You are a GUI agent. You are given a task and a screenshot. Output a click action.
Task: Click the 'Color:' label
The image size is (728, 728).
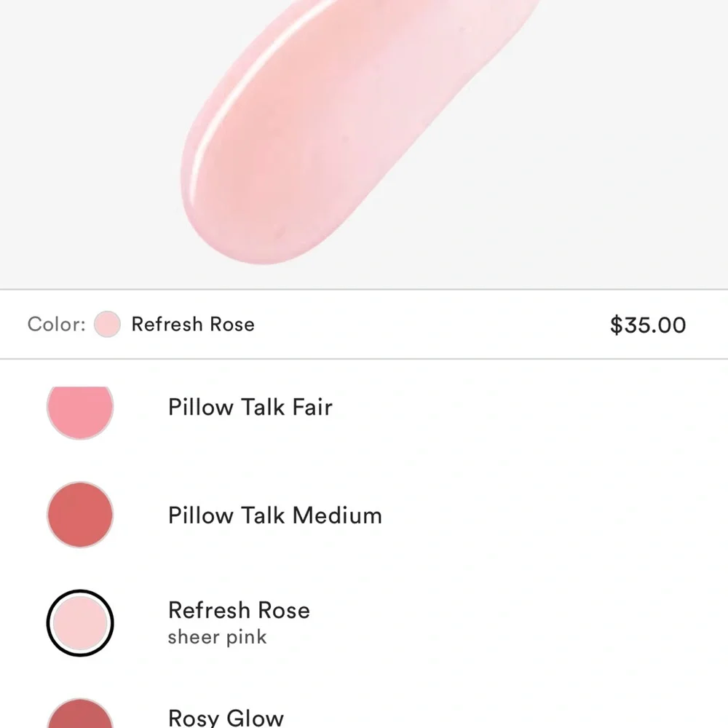point(57,324)
